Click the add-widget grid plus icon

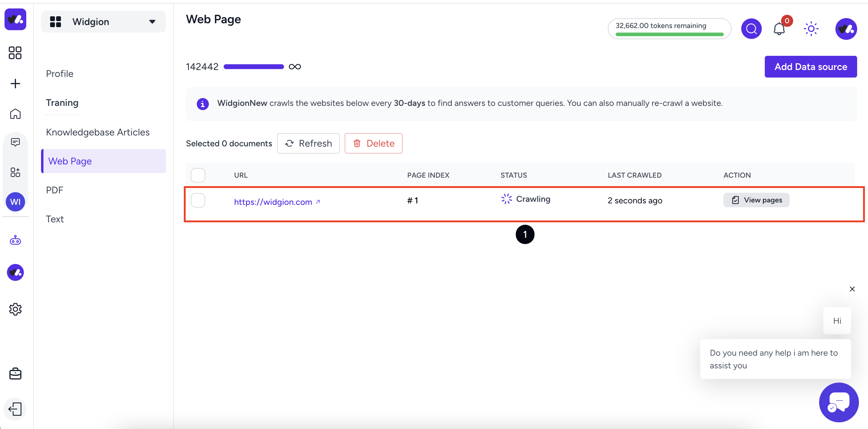(x=15, y=172)
